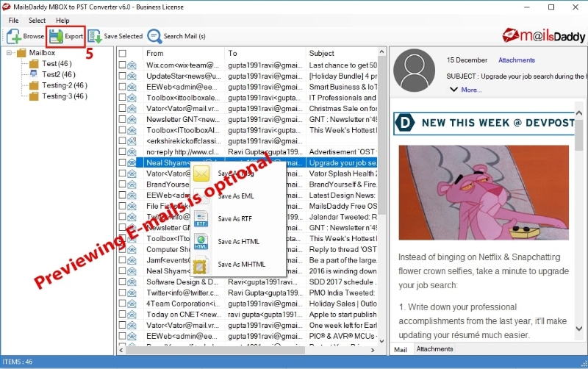The image size is (588, 369).
Task: Expand the More... header details chevron
Action: coord(453,90)
